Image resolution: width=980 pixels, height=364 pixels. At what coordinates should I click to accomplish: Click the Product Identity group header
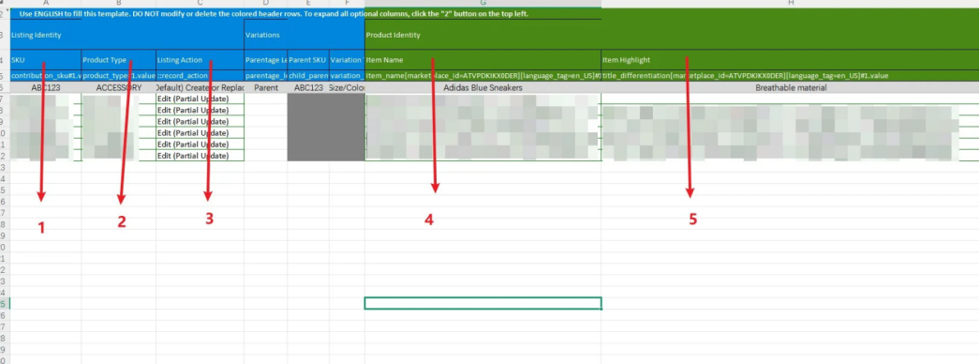pyautogui.click(x=483, y=35)
